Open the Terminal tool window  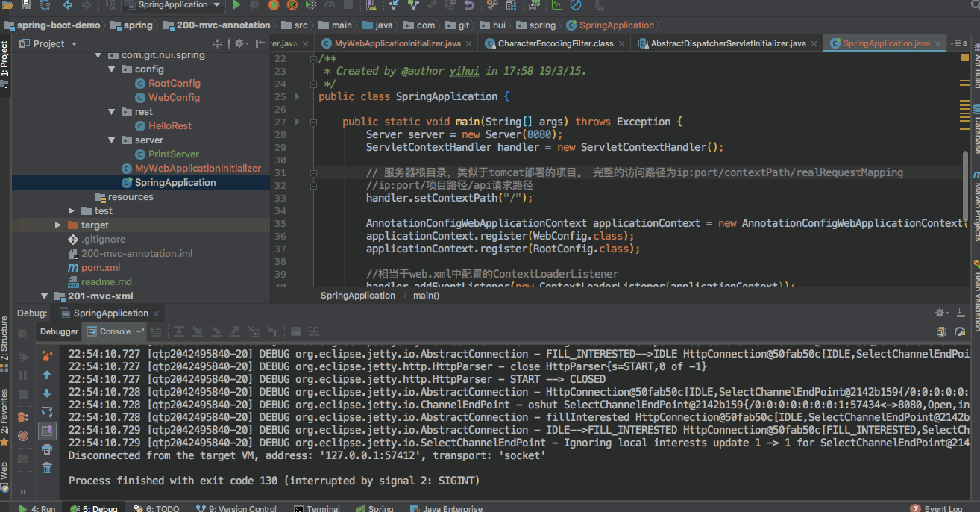point(317,508)
